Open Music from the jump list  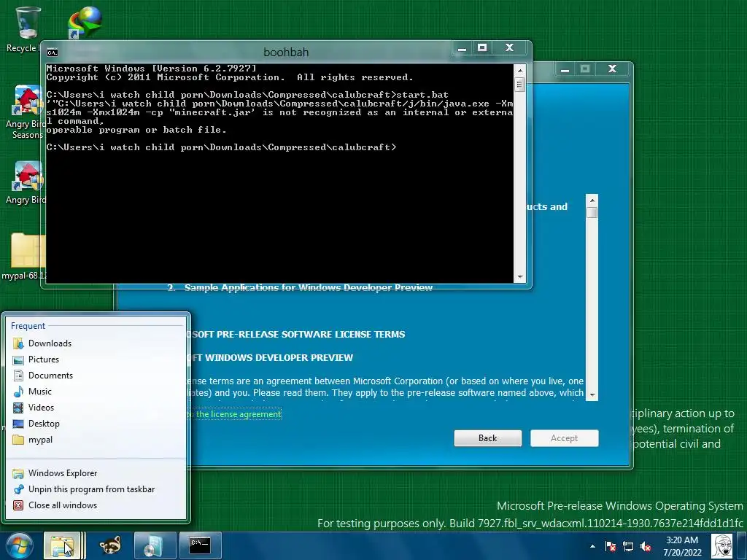pyautogui.click(x=96, y=392)
